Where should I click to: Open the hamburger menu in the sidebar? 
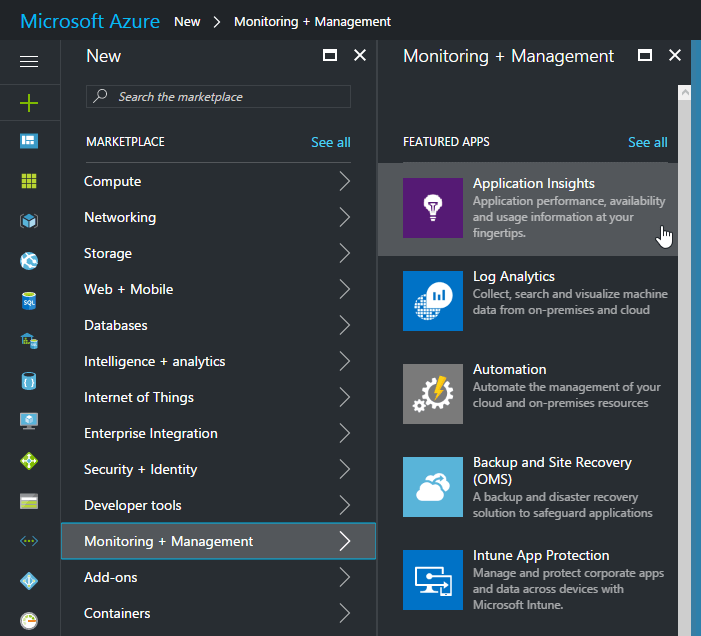coord(29,62)
